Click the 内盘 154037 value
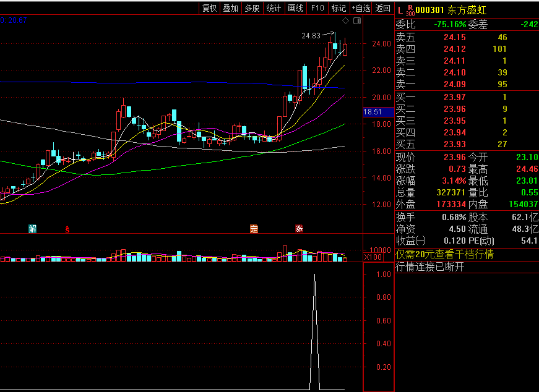 pos(524,205)
